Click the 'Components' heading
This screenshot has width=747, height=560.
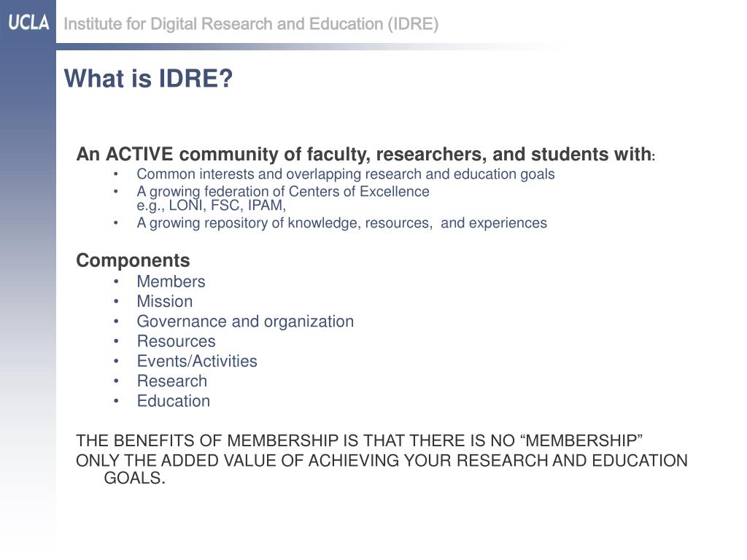tap(133, 260)
